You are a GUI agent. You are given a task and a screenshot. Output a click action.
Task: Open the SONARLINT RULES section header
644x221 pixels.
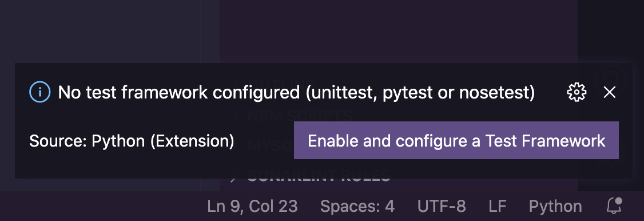(319, 177)
